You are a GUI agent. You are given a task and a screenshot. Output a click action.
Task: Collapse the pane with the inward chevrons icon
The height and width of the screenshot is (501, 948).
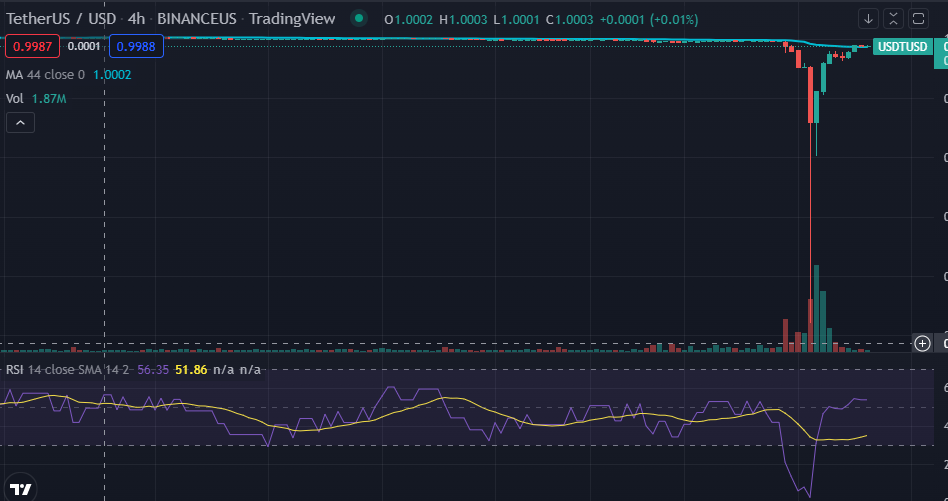(893, 19)
